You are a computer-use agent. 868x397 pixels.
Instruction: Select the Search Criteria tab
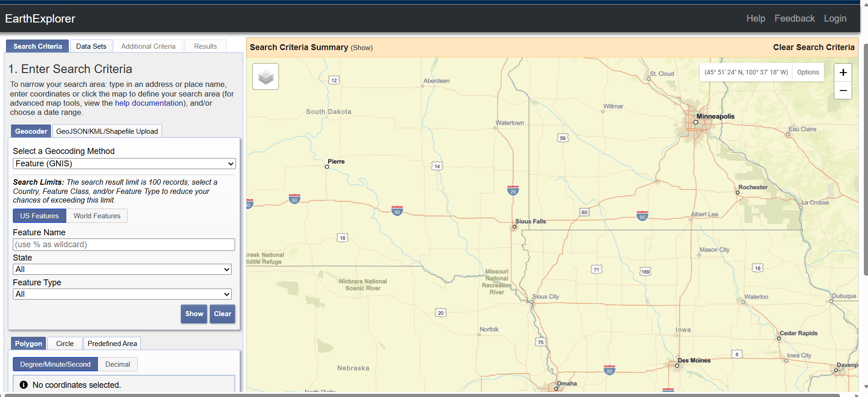click(x=37, y=46)
